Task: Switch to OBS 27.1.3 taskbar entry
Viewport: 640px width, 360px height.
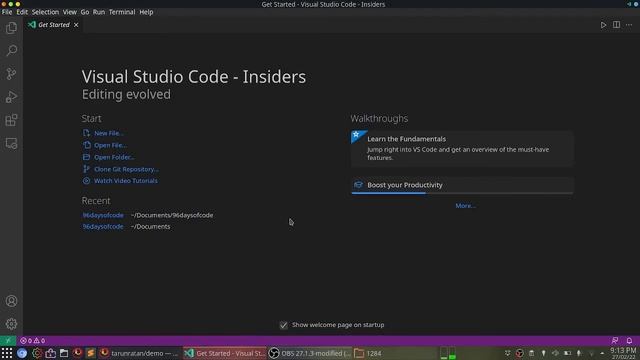Action: [309, 353]
